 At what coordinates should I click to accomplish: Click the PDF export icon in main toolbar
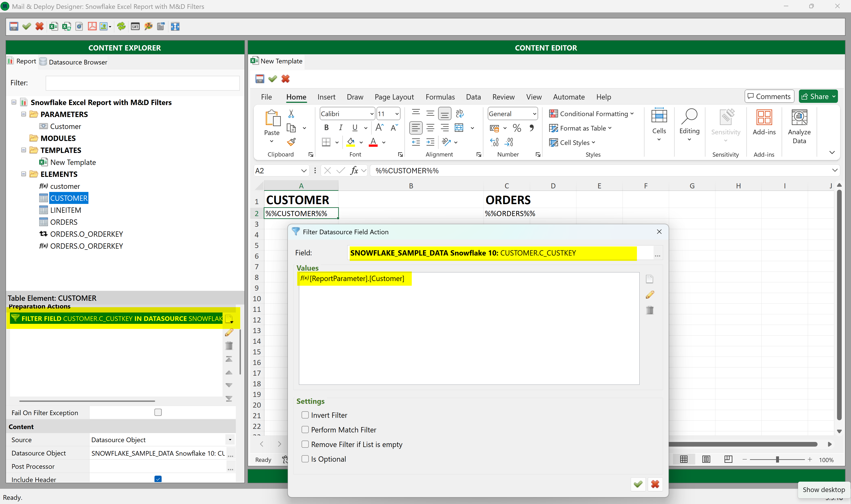(92, 27)
